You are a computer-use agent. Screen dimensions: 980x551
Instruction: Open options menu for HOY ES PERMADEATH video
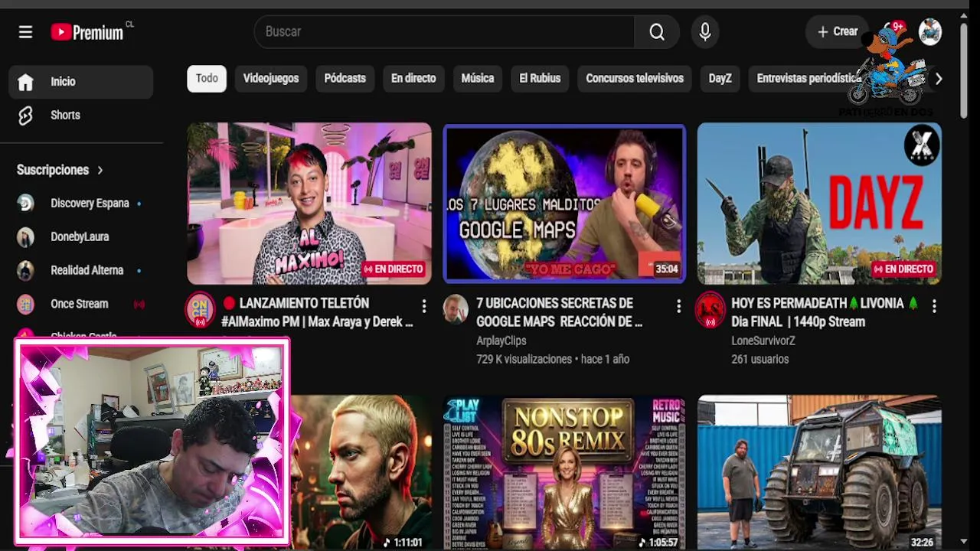coord(934,306)
